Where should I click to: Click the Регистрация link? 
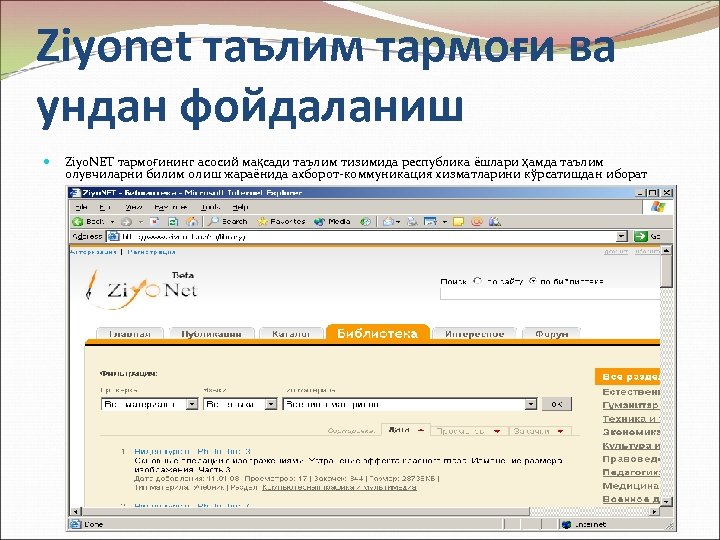[x=152, y=252]
